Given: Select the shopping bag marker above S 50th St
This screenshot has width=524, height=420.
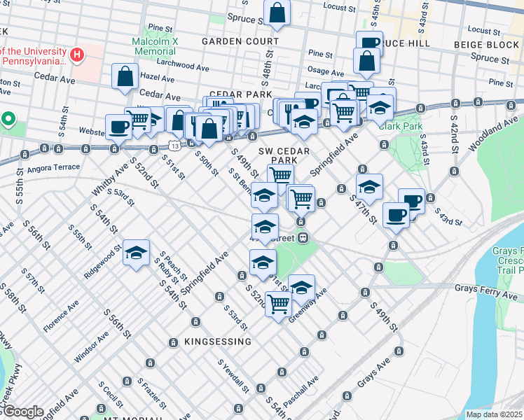Looking at the screenshot, I should click(209, 129).
